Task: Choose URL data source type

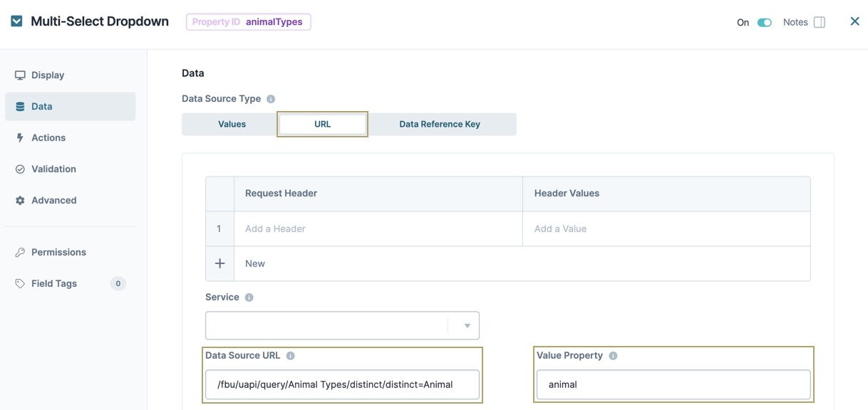Action: [x=322, y=124]
